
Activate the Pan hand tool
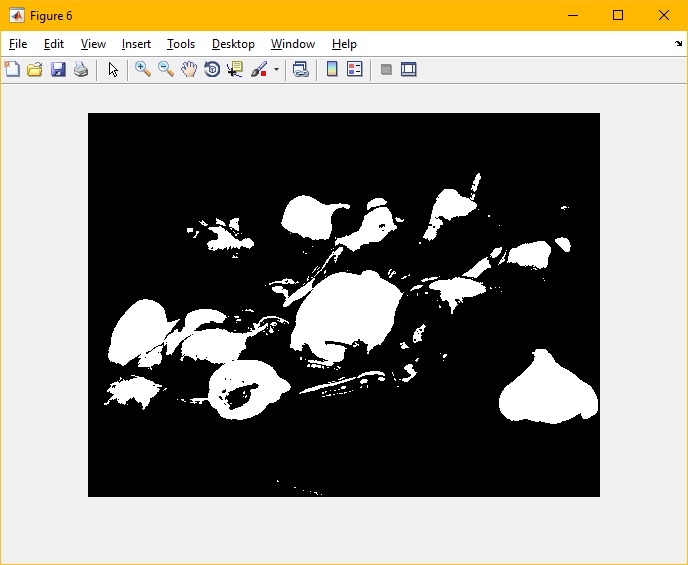(x=189, y=70)
